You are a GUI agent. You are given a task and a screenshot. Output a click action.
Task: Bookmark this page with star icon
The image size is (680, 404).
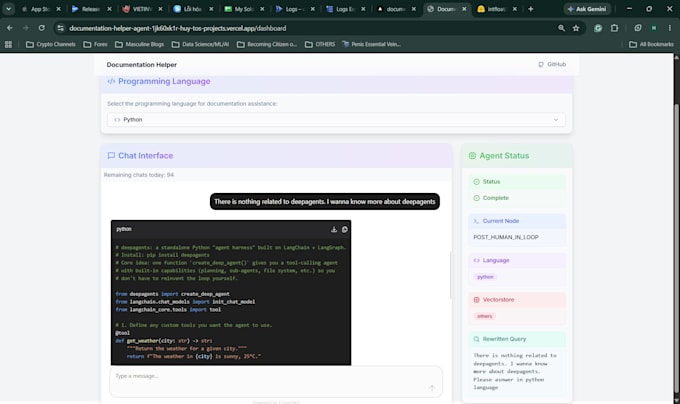[x=576, y=28]
